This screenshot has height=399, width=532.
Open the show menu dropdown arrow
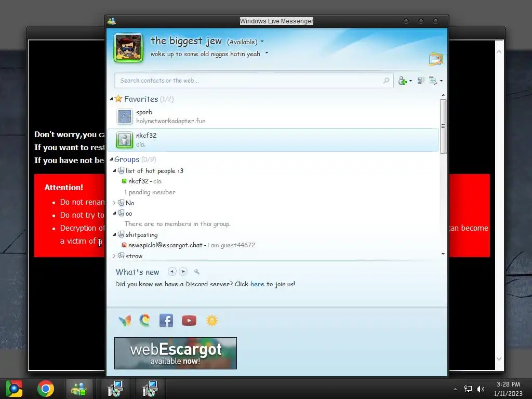(x=441, y=81)
